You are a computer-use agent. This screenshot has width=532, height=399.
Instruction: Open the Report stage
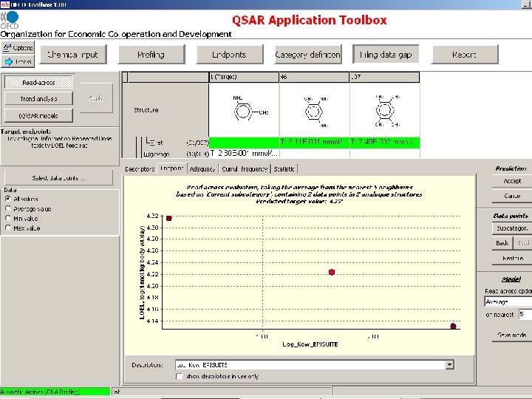click(x=465, y=54)
